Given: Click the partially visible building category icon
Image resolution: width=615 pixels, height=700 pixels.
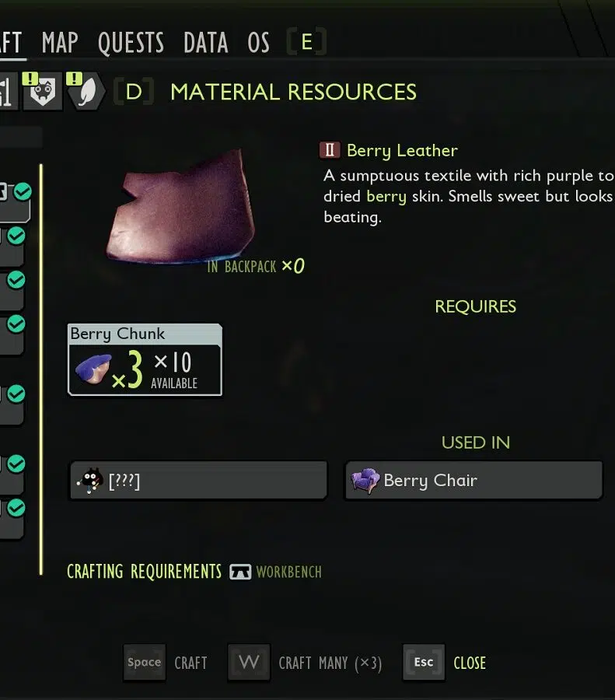Looking at the screenshot, I should pos(8,91).
